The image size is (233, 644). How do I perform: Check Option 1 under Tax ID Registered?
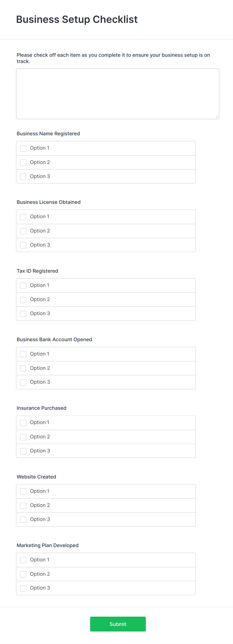(x=23, y=285)
